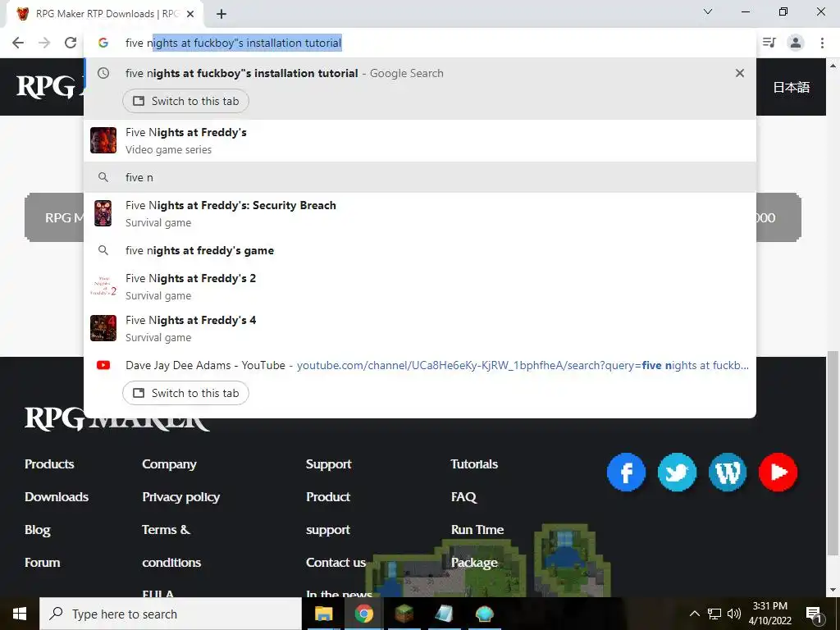
Task: Open RPG Maker's YouTube channel icon
Action: coord(778,472)
